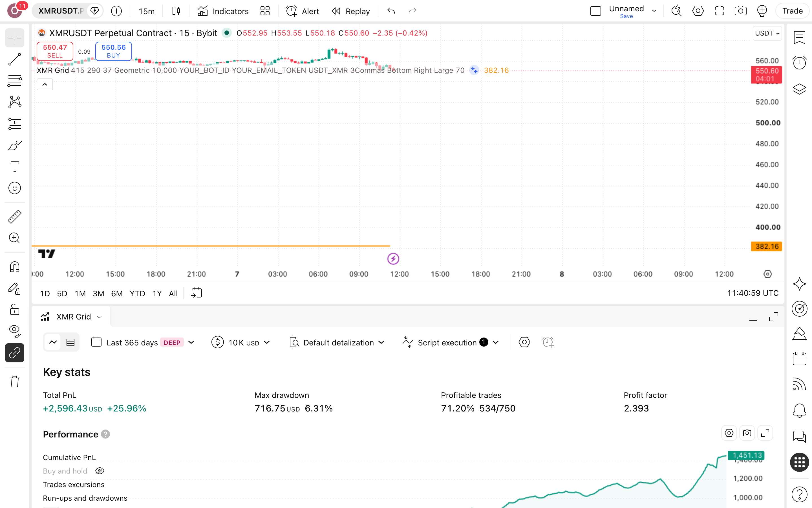Toggle magnet mode on
This screenshot has height=508, width=812.
pos(14,267)
